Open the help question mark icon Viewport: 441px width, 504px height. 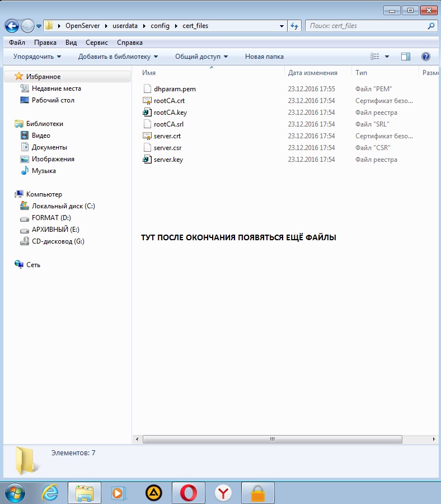tap(425, 57)
